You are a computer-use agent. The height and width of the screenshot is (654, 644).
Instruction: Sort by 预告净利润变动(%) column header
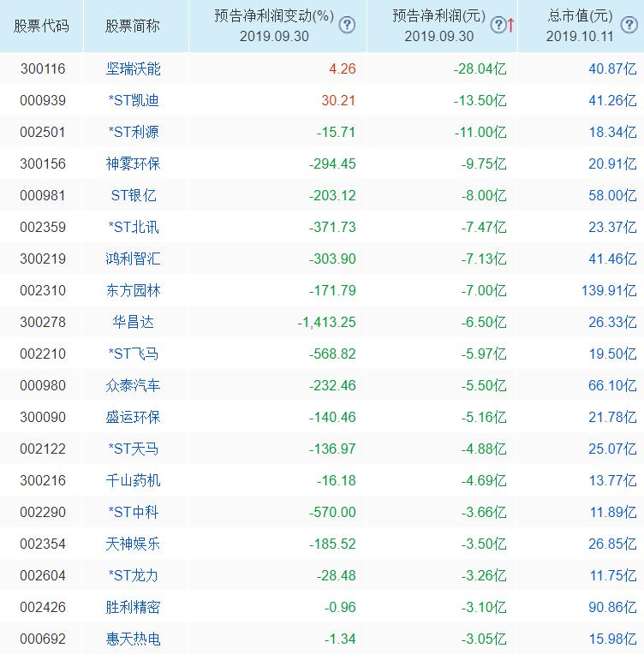coord(274,26)
